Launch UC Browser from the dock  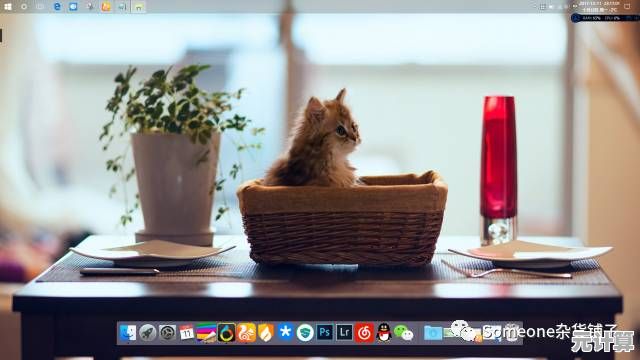coord(246,333)
